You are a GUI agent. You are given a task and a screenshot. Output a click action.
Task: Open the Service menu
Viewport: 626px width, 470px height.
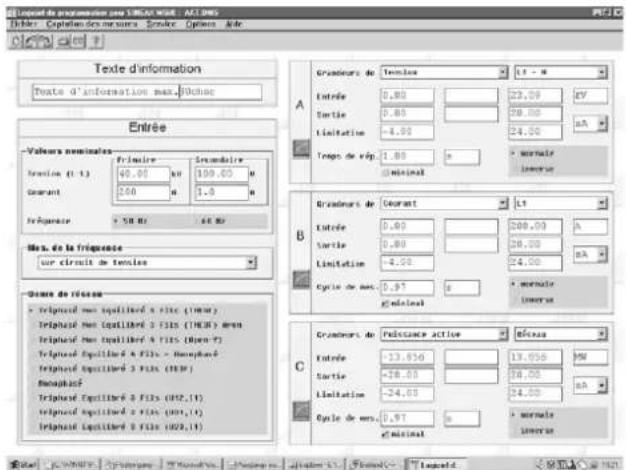[x=161, y=24]
